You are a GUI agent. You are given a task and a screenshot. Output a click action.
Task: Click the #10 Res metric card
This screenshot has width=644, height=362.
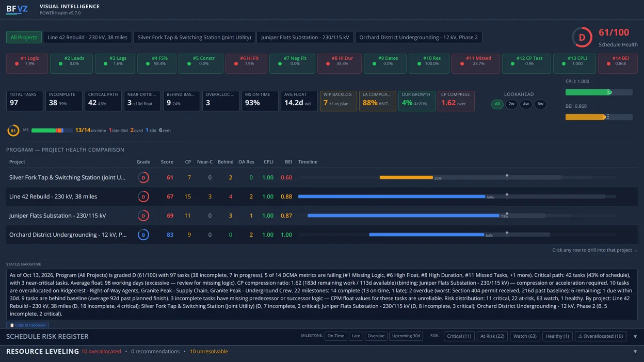tap(428, 63)
